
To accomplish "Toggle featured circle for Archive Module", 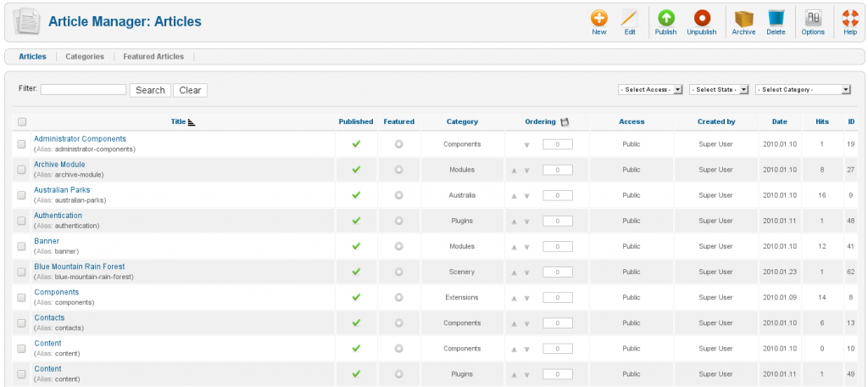I will click(398, 170).
